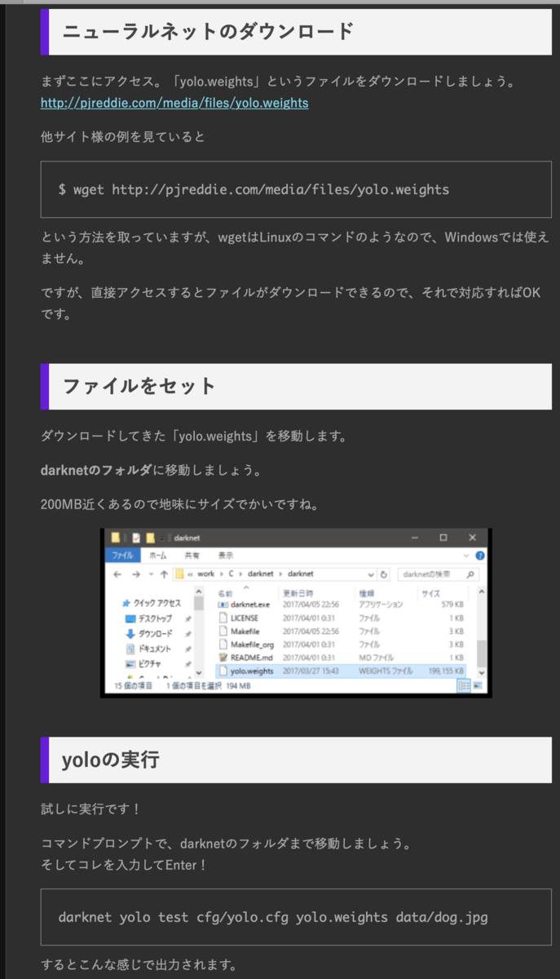560x979 pixels.
Task: Select the README.md file row
Action: click(x=341, y=658)
